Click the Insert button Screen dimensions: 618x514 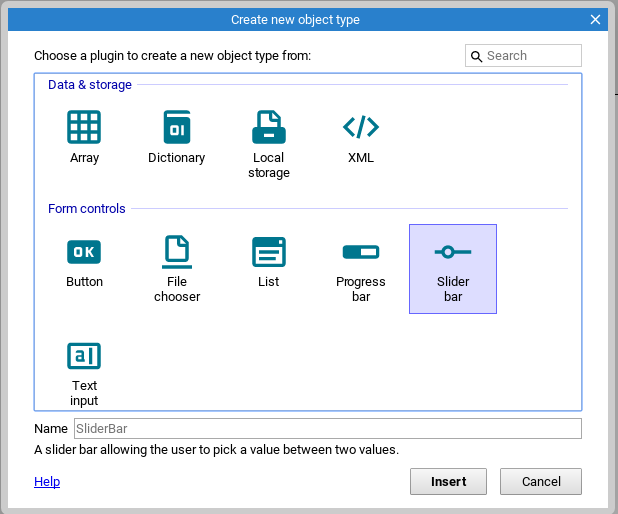(x=448, y=481)
